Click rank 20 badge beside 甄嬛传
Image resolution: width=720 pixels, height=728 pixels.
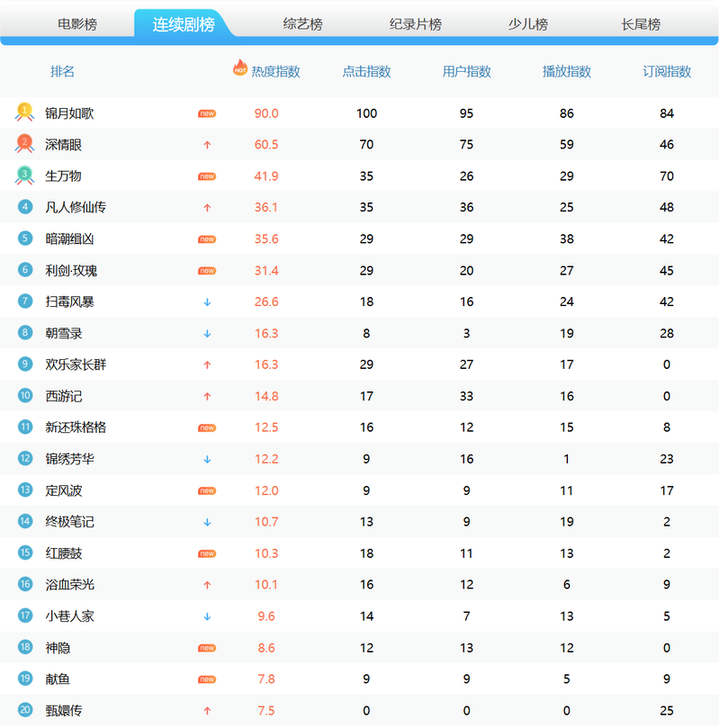(25, 710)
